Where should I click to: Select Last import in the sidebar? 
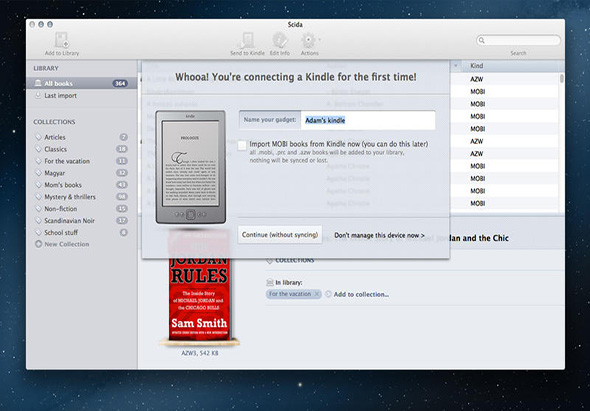click(x=82, y=96)
